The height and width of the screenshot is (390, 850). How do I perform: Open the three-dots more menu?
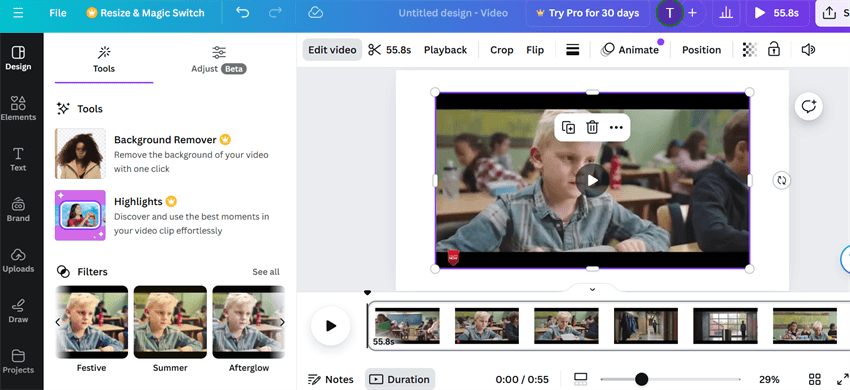click(616, 127)
